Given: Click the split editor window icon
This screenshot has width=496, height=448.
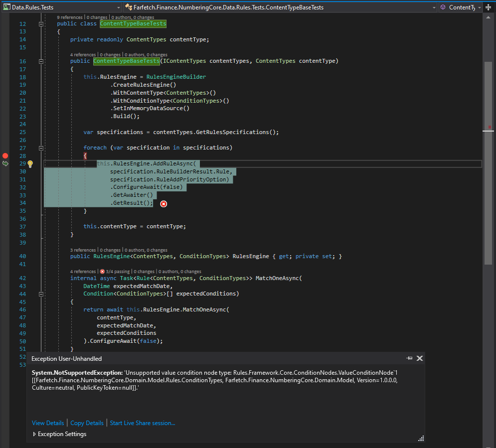Looking at the screenshot, I should coord(489,7).
